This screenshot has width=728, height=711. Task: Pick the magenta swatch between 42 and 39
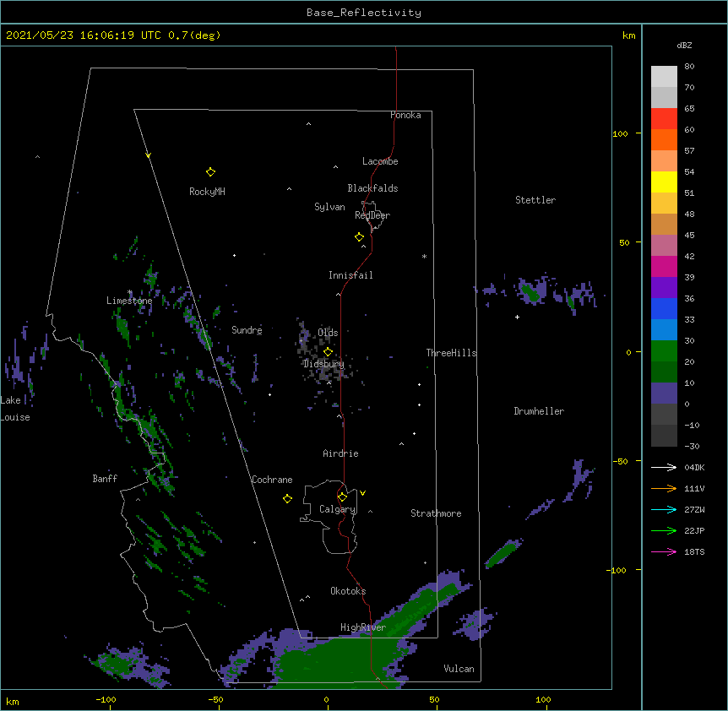[664, 266]
